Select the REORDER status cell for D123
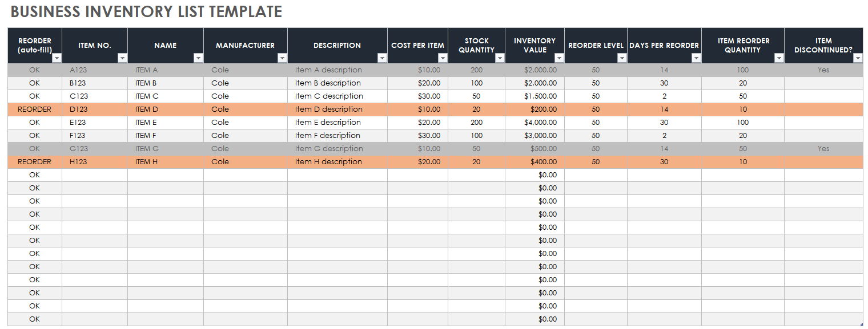 (35, 109)
